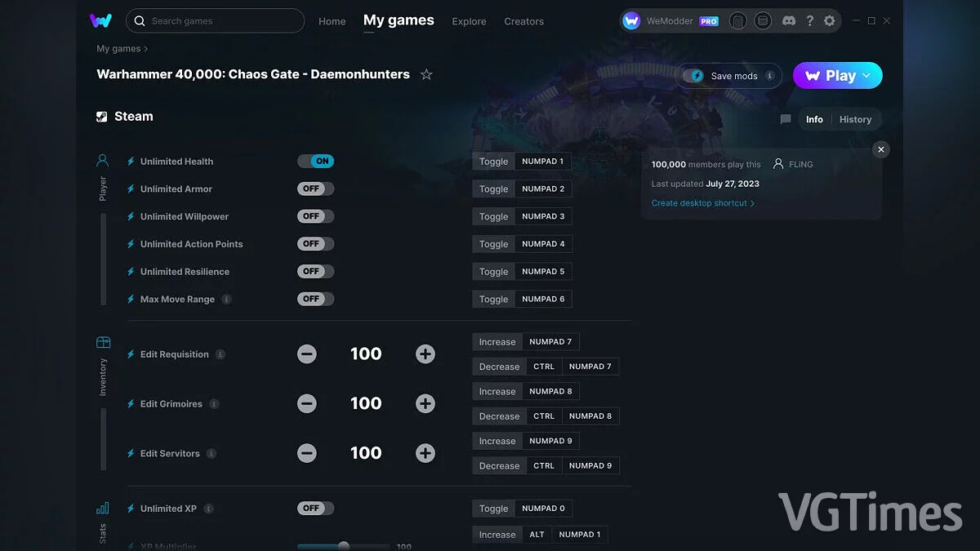Click FLiNG creator name
The image size is (980, 551).
coord(801,164)
